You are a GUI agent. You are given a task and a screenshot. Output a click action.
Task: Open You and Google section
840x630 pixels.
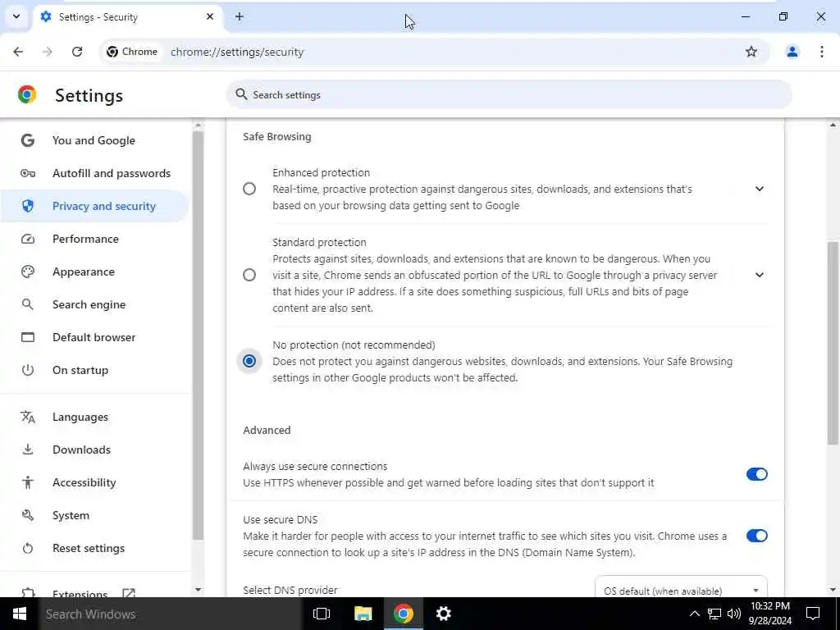pyautogui.click(x=95, y=140)
